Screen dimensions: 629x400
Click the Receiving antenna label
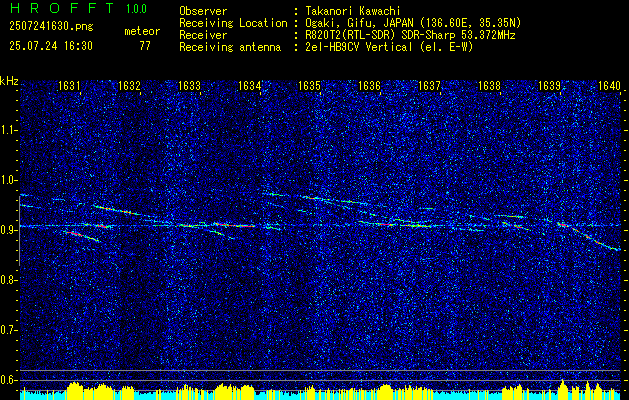(x=230, y=47)
